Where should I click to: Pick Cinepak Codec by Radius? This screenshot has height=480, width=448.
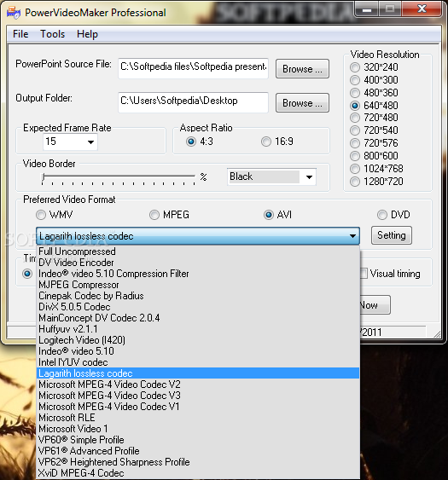[x=198, y=296]
